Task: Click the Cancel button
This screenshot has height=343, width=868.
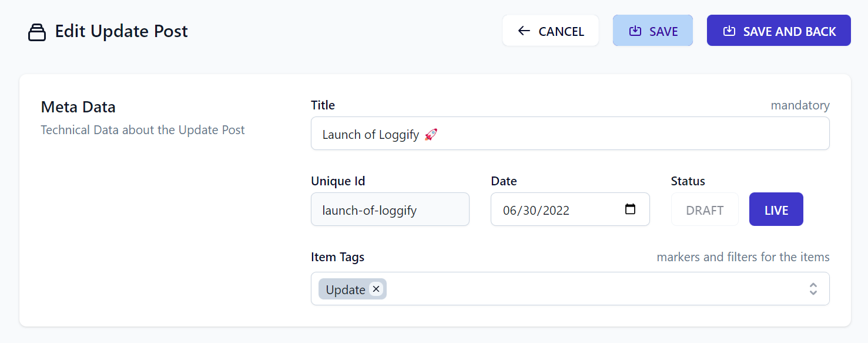Action: pos(551,31)
